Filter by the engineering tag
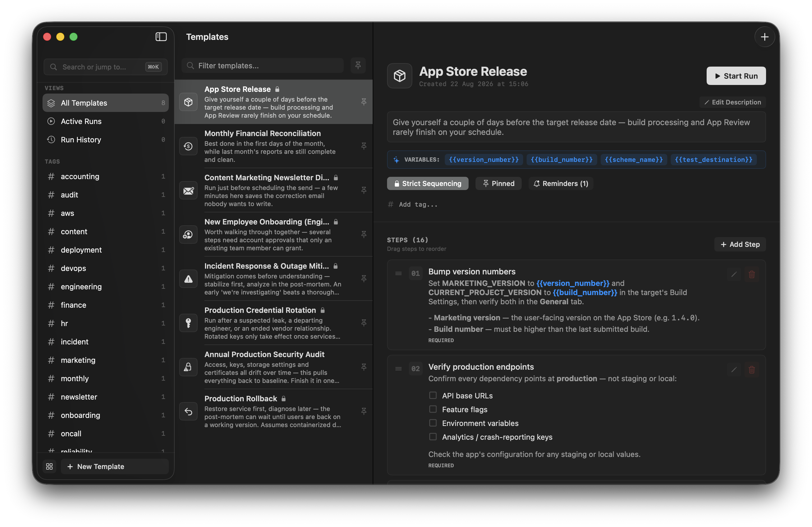Viewport: 812px width, 527px height. 105,286
